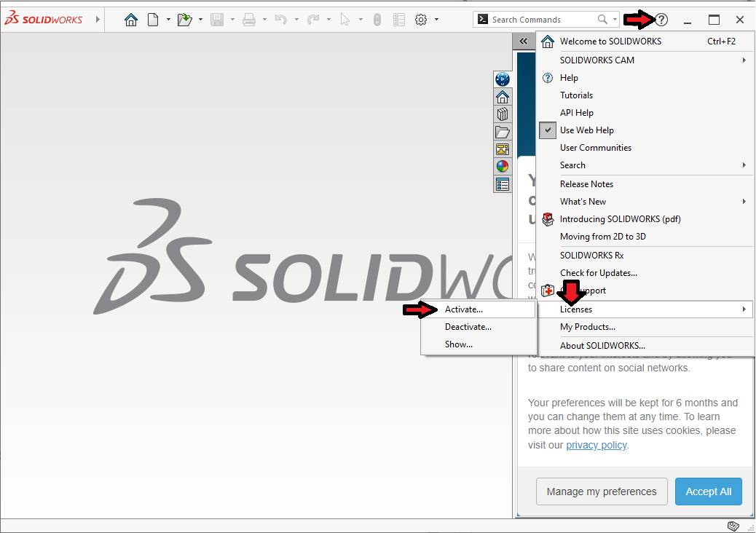
Task: Open the New document dropdown arrow
Action: [x=168, y=20]
